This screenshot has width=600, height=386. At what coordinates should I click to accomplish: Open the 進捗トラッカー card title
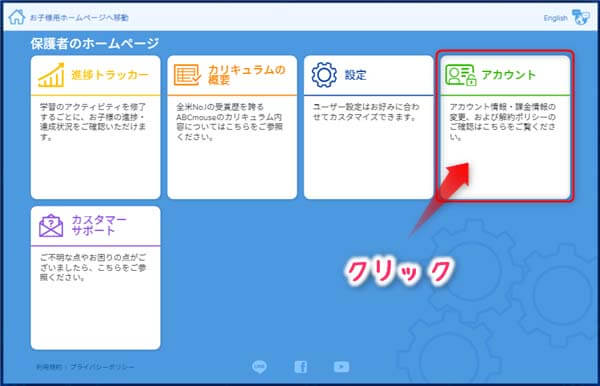110,75
